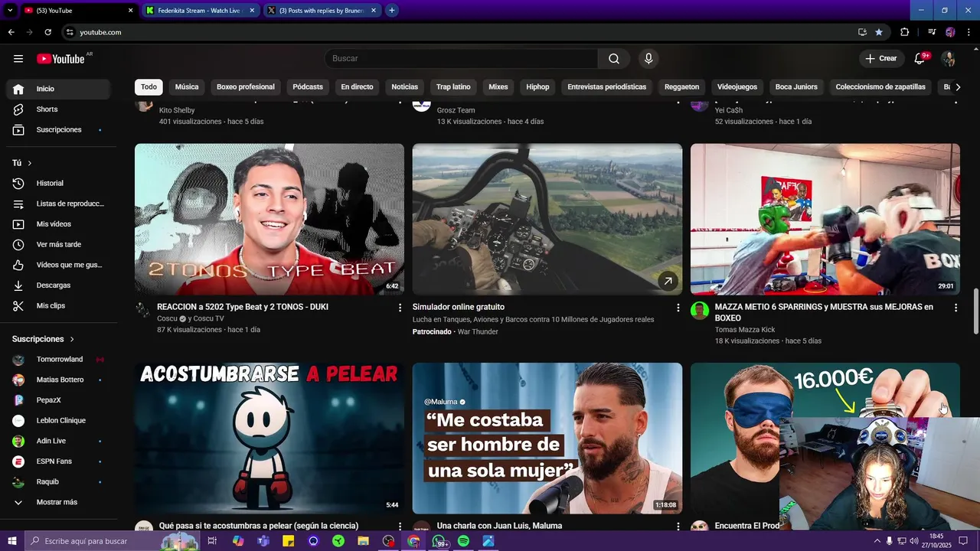The width and height of the screenshot is (980, 551).
Task: Open Simulador online gratuito ad title
Action: (459, 307)
